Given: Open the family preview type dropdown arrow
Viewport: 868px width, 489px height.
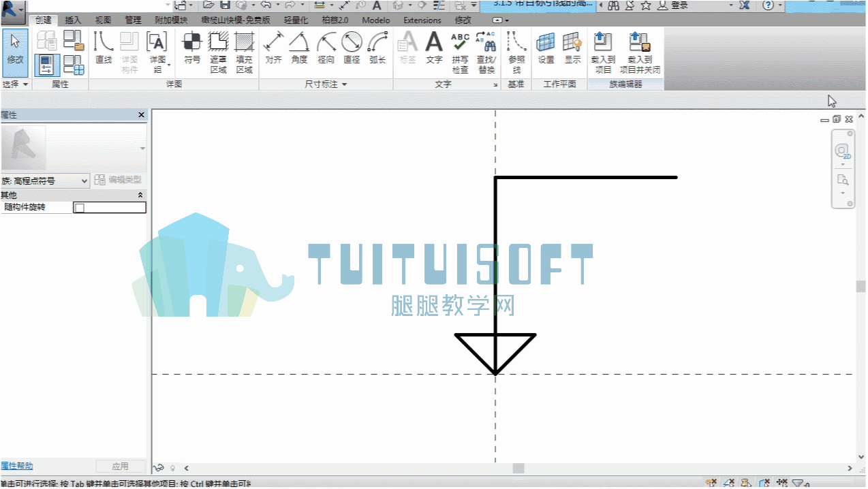Looking at the screenshot, I should point(142,148).
